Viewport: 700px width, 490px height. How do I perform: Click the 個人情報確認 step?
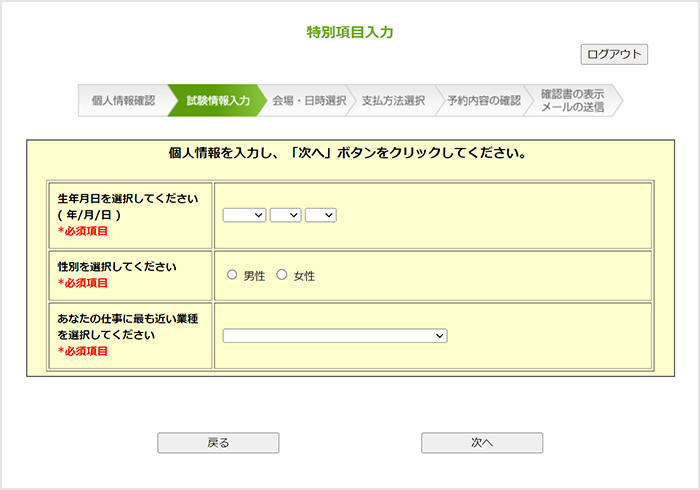(124, 100)
